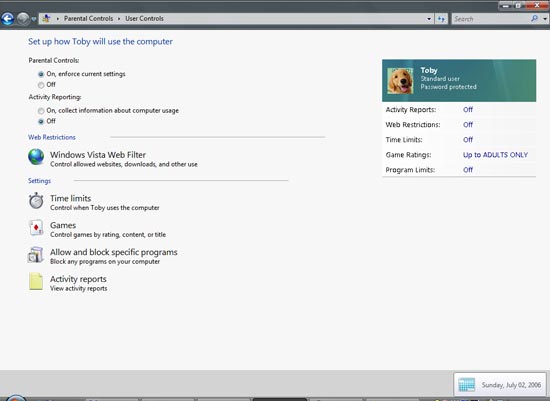Viewport: 550px width, 401px height.
Task: Open Windows Vista Web Filter
Action: [x=98, y=155]
